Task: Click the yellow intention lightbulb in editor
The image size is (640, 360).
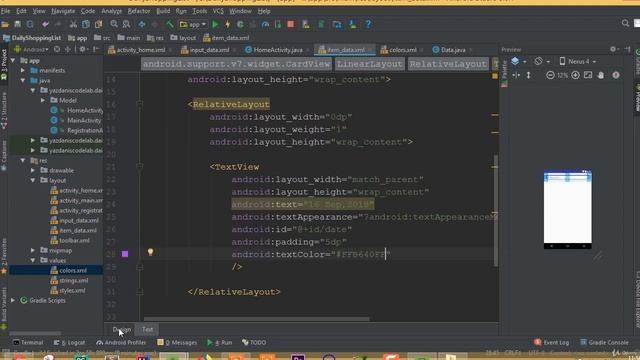Action: tap(151, 252)
